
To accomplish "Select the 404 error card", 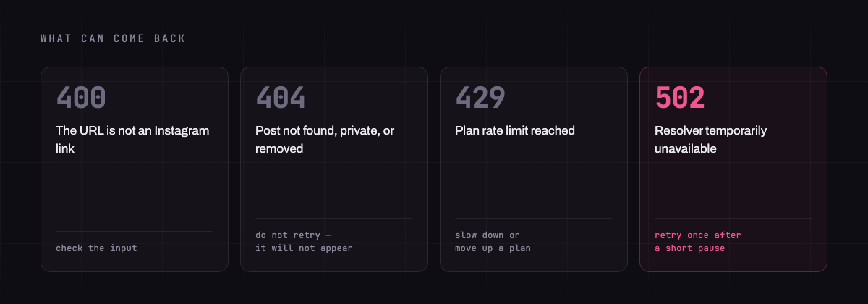I will point(334,169).
